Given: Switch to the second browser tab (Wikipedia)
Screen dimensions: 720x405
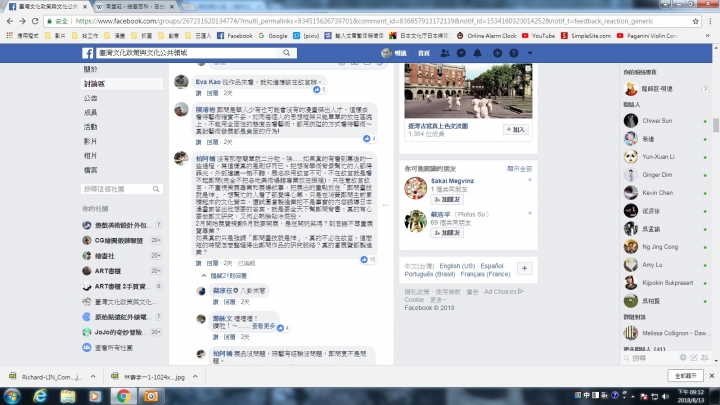Looking at the screenshot, I should (x=135, y=6).
